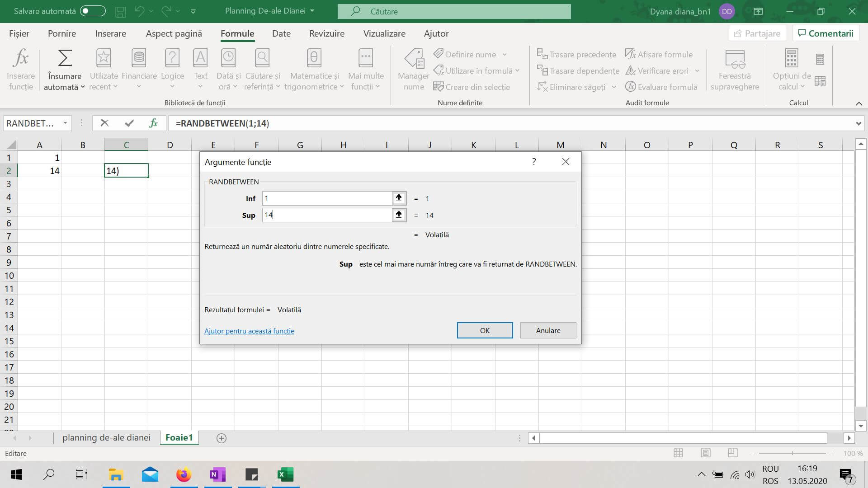Image resolution: width=868 pixels, height=488 pixels.
Task: Open Logice functions library
Action: [172, 69]
